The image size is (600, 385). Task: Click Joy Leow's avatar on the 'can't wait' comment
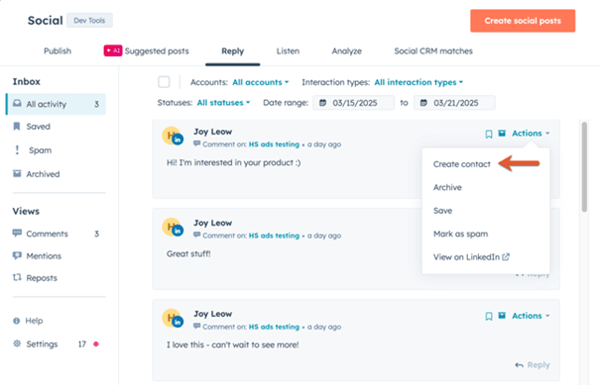[x=173, y=318]
